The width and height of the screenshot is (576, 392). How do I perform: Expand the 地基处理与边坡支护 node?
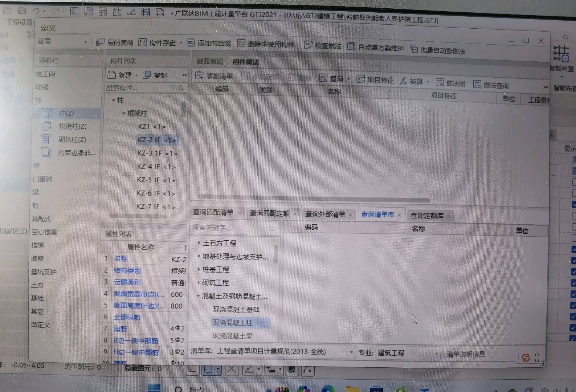pos(199,256)
